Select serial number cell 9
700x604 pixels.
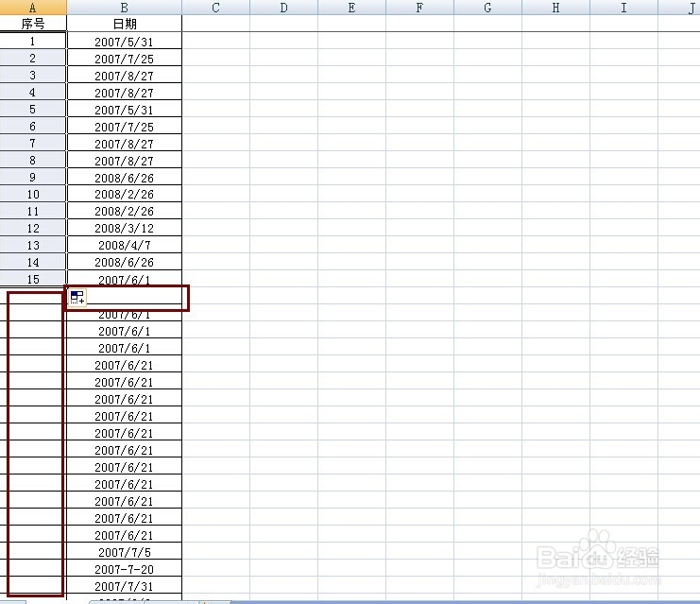point(33,177)
